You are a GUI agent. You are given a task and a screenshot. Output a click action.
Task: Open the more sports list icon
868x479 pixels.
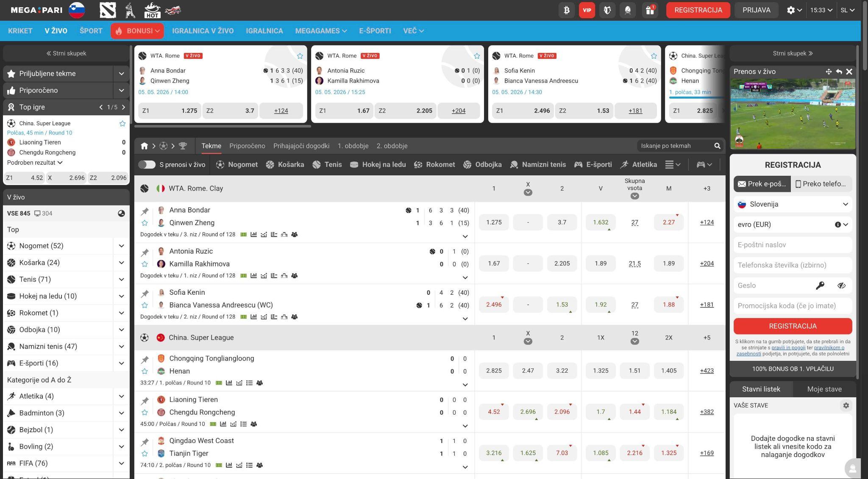[673, 165]
